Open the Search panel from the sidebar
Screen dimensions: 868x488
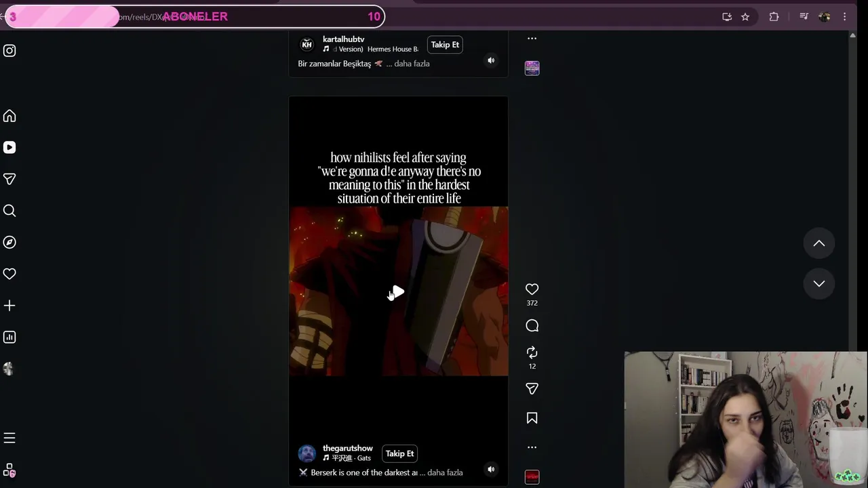point(9,211)
